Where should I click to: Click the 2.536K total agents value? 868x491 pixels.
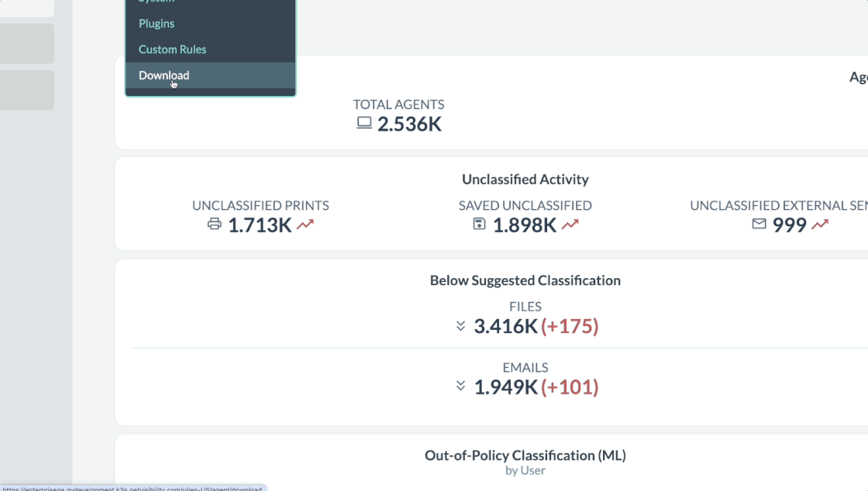(x=409, y=124)
